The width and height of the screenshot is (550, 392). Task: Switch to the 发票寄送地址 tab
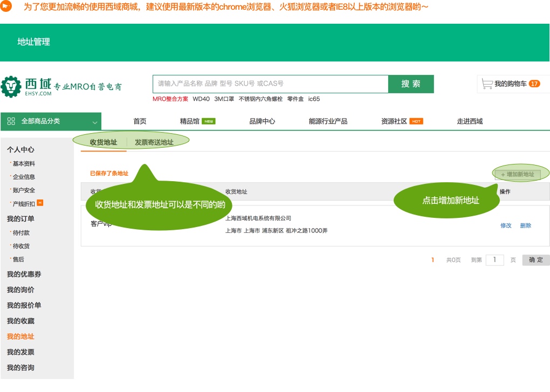[154, 142]
